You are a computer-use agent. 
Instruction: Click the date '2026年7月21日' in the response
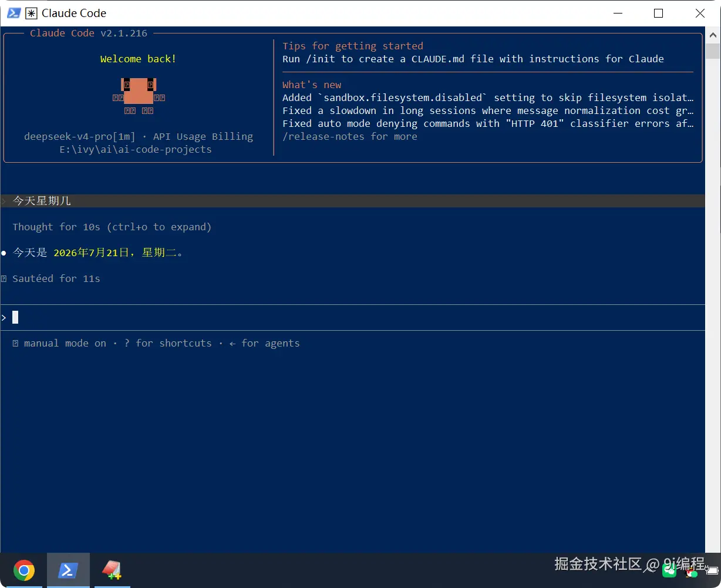coord(91,253)
